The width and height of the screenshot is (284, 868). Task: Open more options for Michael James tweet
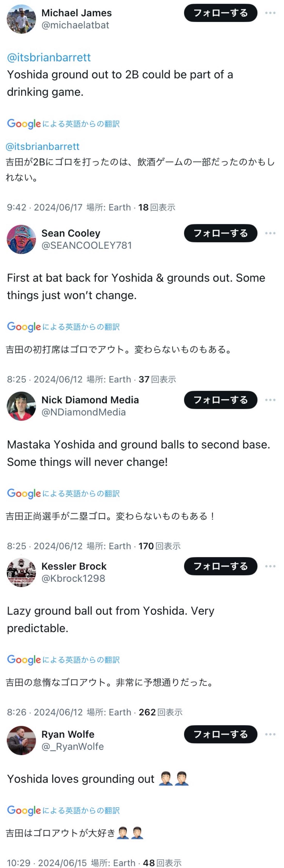coord(270,13)
